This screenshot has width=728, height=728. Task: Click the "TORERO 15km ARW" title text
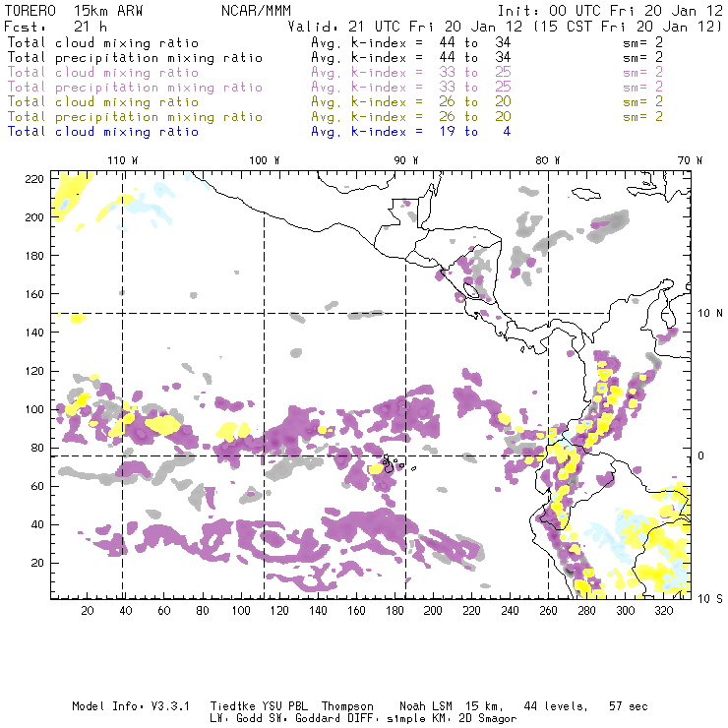coord(74,11)
